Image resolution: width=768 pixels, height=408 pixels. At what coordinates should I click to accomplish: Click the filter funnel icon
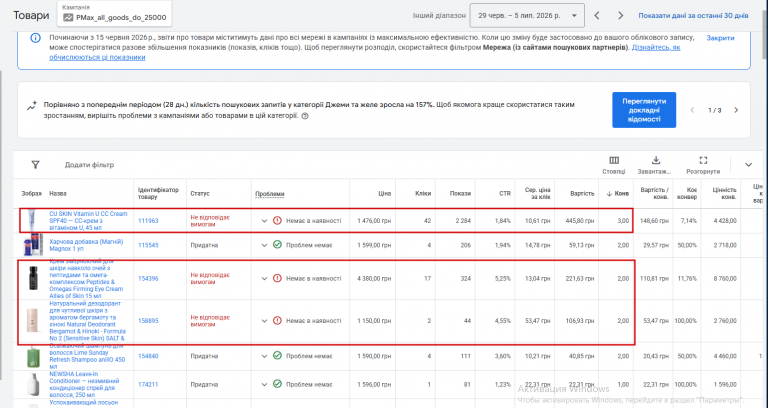pyautogui.click(x=35, y=165)
